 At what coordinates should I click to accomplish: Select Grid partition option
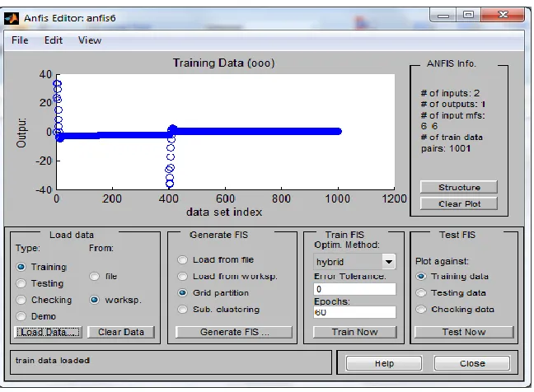pyautogui.click(x=183, y=292)
